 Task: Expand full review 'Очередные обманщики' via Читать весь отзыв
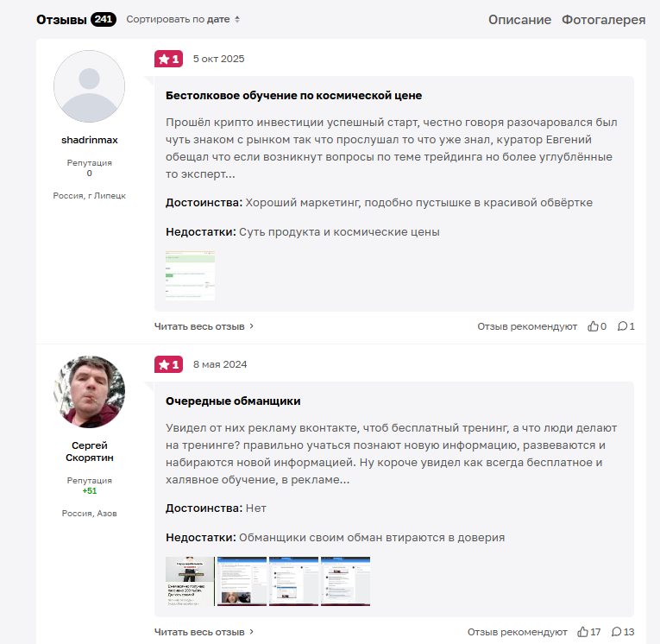pyautogui.click(x=204, y=632)
